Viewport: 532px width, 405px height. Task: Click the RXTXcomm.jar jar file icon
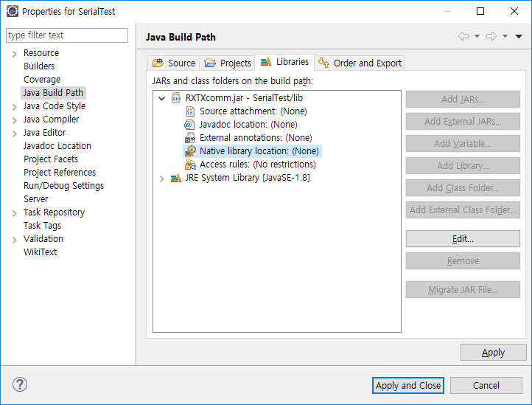176,98
